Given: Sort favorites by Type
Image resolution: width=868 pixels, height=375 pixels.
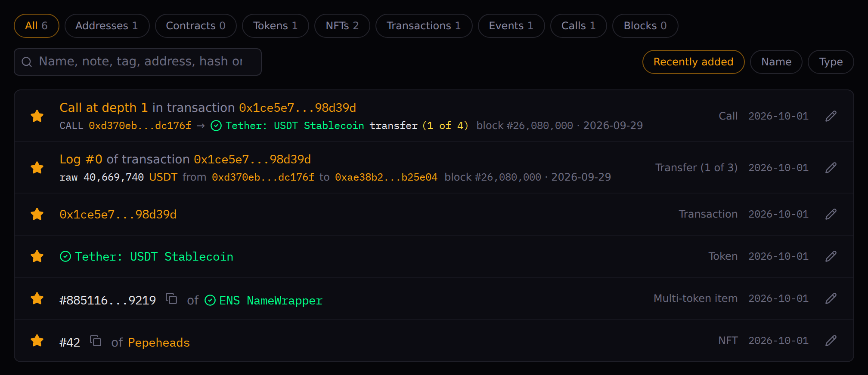Looking at the screenshot, I should pyautogui.click(x=831, y=62).
